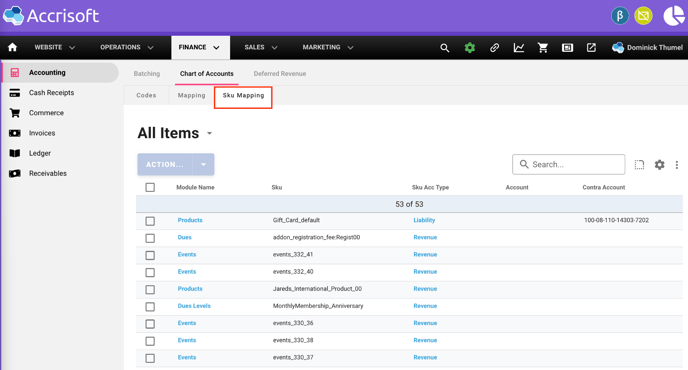Select checkbox for MonthlyMembership_Anniversary row
This screenshot has height=370, width=688.
pos(150,306)
